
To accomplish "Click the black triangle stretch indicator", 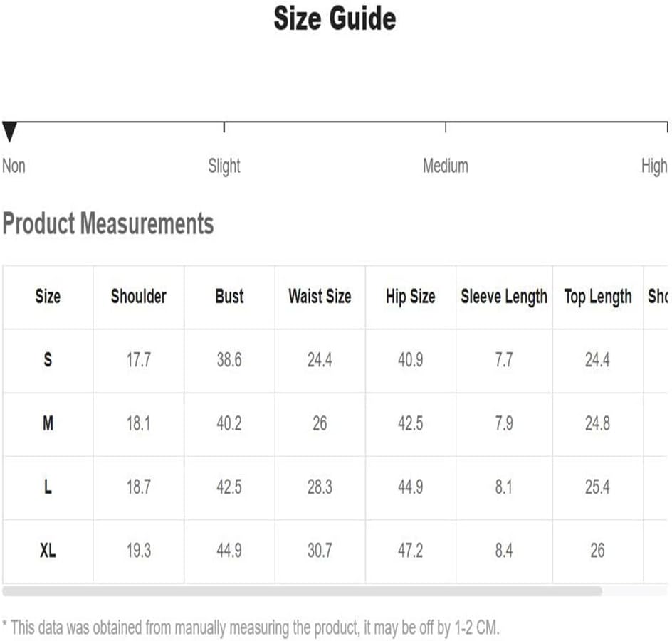I will pyautogui.click(x=9, y=131).
